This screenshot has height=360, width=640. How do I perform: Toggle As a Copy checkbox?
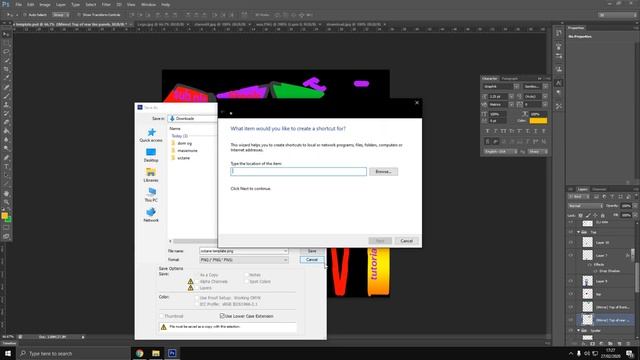click(x=198, y=275)
